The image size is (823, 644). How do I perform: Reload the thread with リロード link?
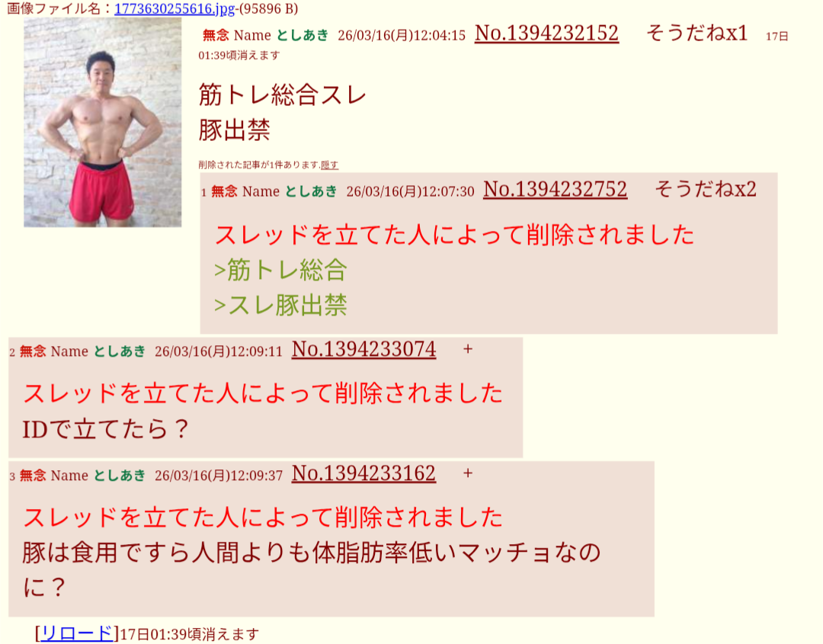pyautogui.click(x=77, y=633)
